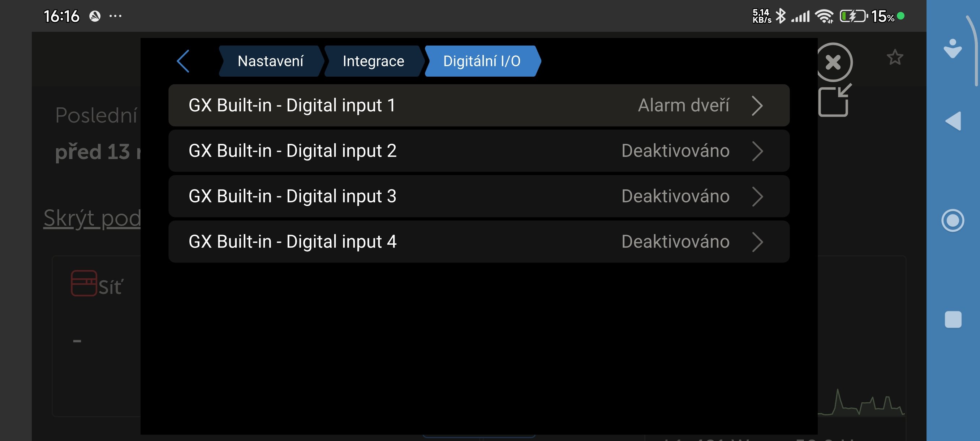The height and width of the screenshot is (441, 980).
Task: Select Alarm dveří value on input 1
Action: point(683,106)
